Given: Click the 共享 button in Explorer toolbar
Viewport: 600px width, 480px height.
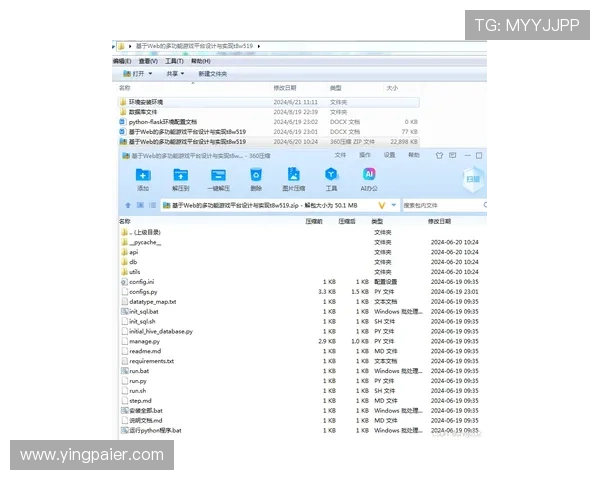Looking at the screenshot, I should coord(172,73).
